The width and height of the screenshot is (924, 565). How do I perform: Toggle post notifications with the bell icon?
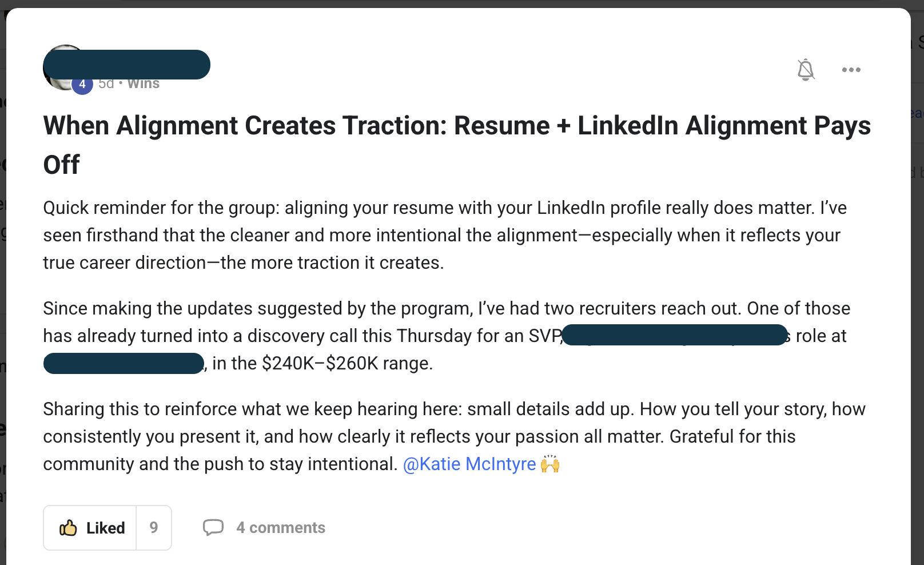coord(806,70)
